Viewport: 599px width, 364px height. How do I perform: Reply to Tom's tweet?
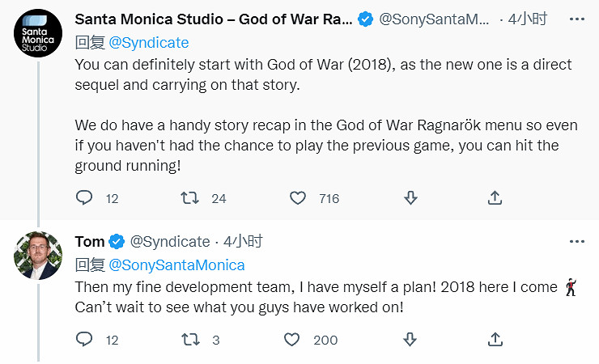pos(85,340)
